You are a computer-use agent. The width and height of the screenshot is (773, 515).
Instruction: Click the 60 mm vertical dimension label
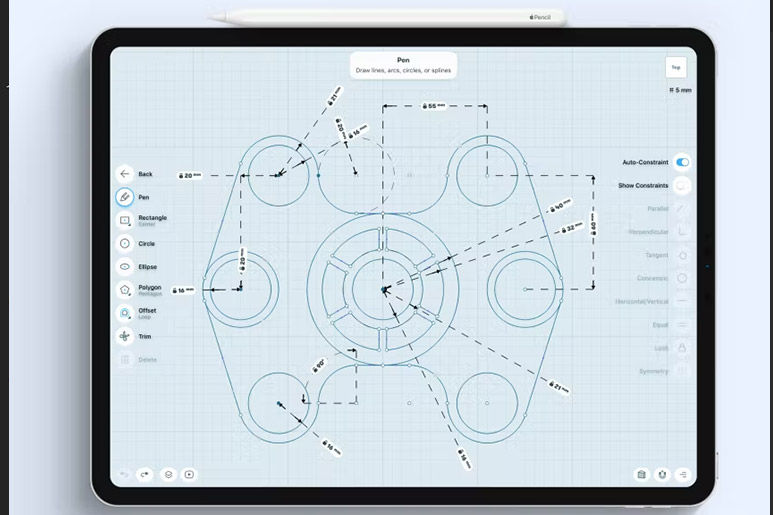[x=594, y=223]
